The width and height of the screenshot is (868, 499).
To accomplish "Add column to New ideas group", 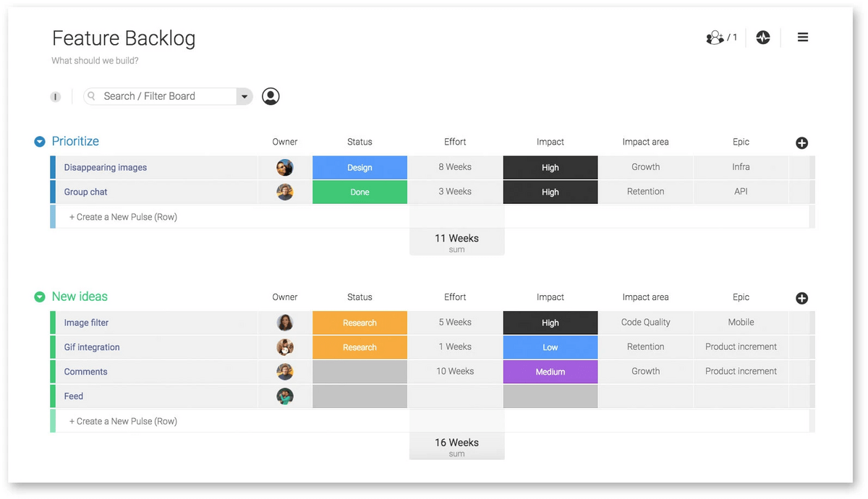I will point(801,299).
